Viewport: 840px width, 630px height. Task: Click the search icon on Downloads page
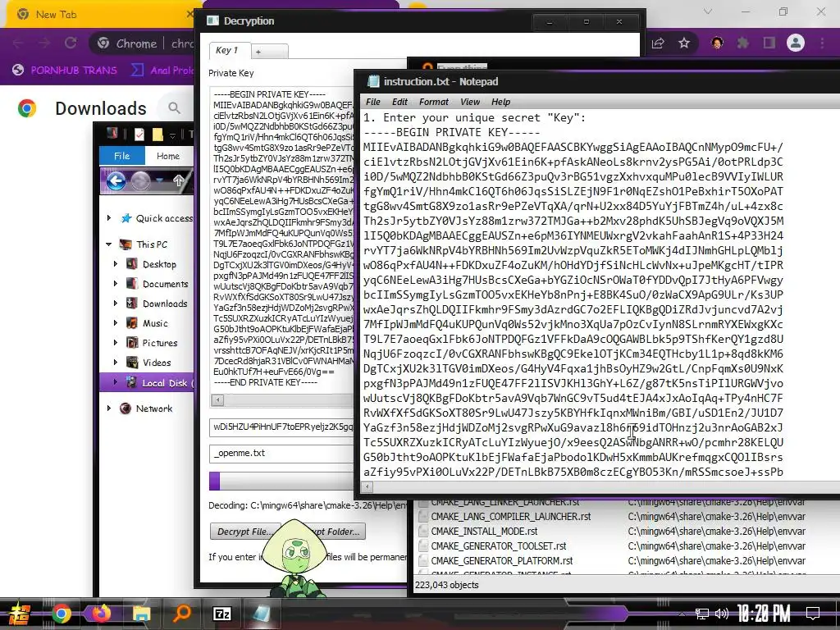[174, 108]
